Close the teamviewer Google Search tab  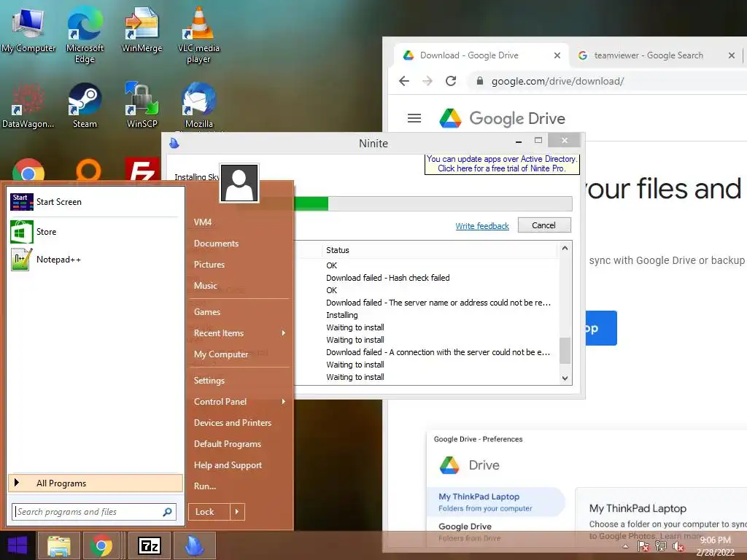[x=731, y=55]
